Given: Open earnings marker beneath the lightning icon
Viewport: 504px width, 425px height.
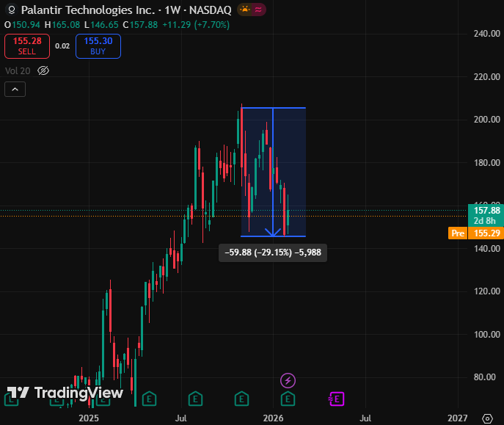Looking at the screenshot, I should [288, 399].
